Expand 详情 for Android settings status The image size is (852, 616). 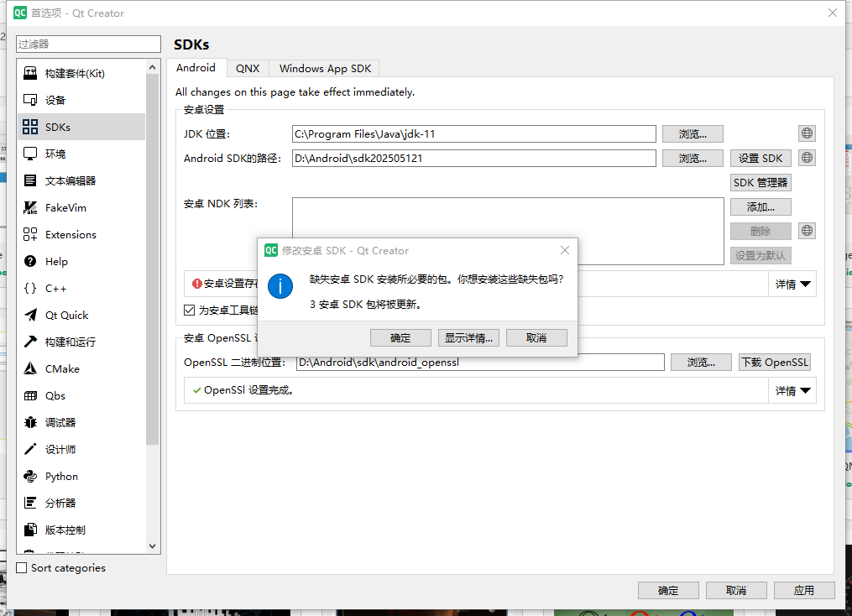click(x=792, y=285)
